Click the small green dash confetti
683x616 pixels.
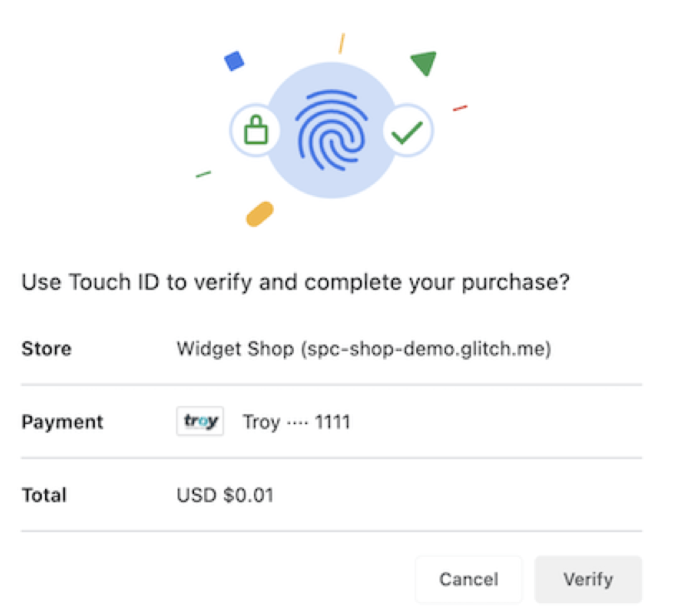[x=203, y=174]
